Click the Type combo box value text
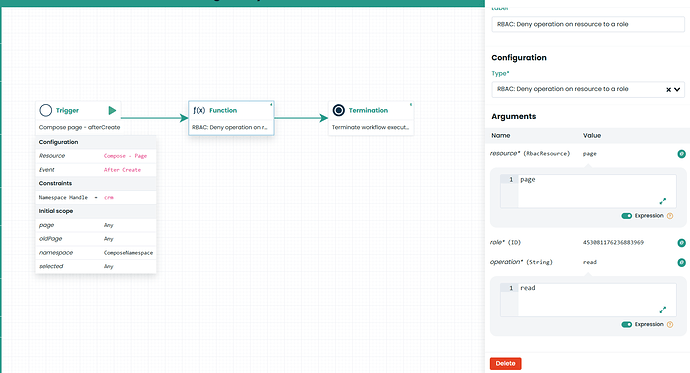This screenshot has width=690, height=373. click(562, 89)
